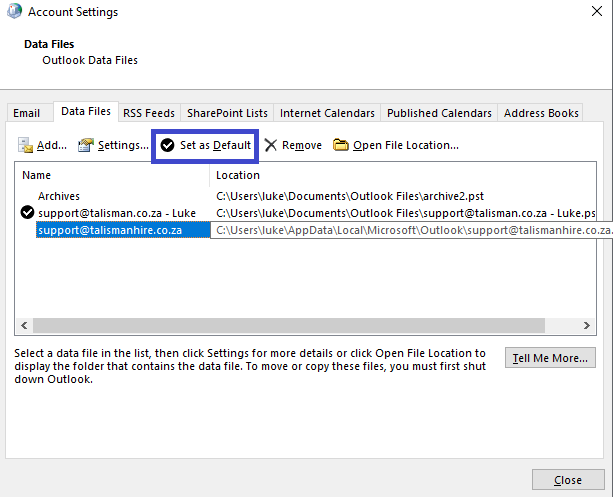Click the horizontal scrollbar thumb
613x497 pixels.
pos(289,325)
